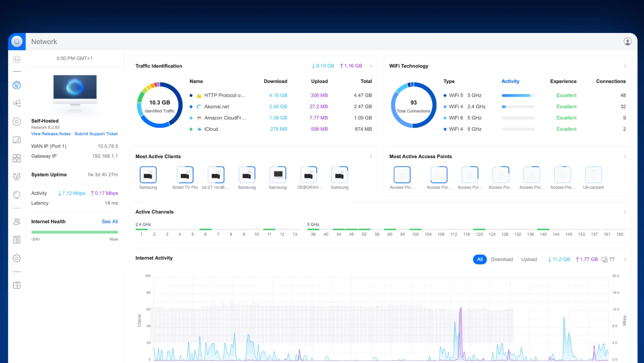Open the System Log clipboard icon

[x=17, y=240]
